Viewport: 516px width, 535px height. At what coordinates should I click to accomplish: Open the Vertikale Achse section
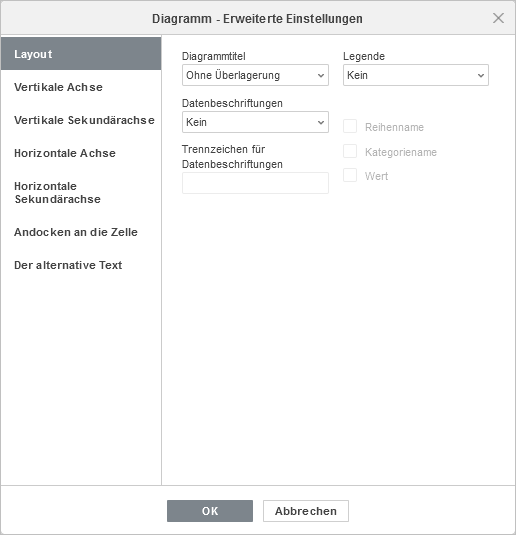click(81, 87)
